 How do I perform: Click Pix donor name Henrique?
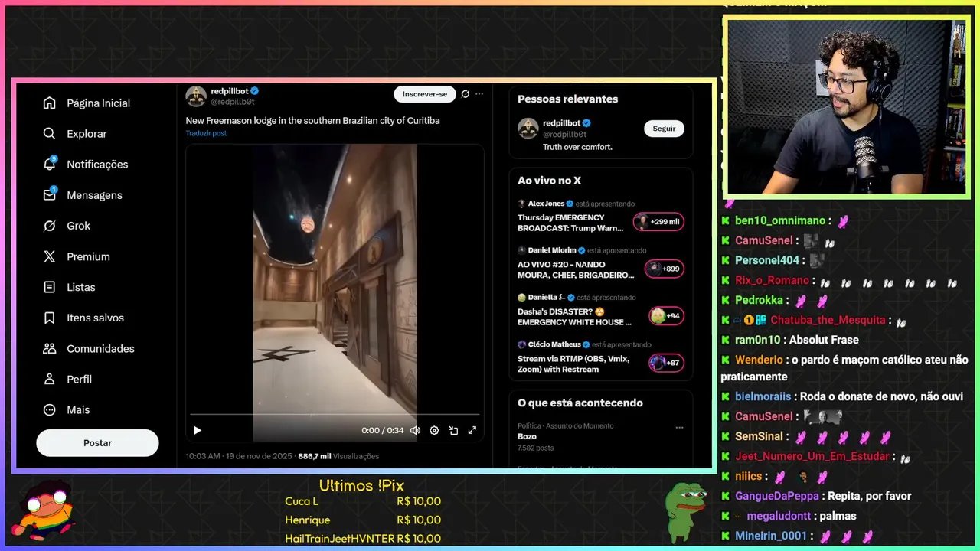[307, 520]
